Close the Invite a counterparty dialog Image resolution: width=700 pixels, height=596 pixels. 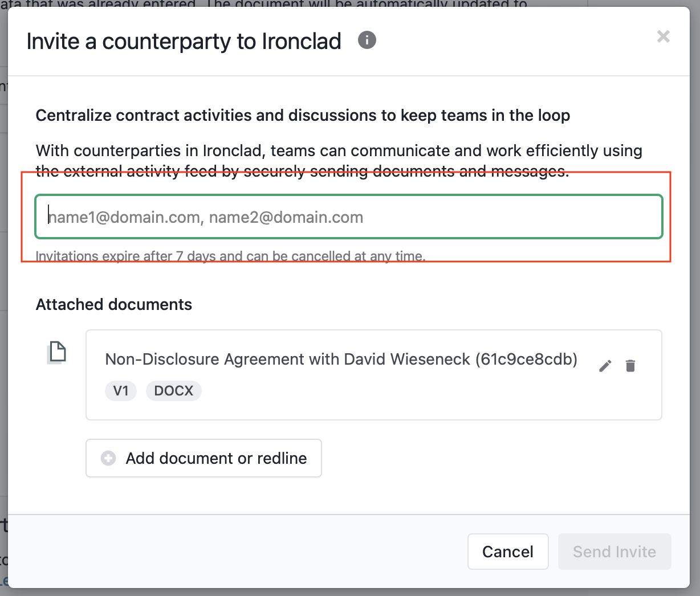[663, 37]
